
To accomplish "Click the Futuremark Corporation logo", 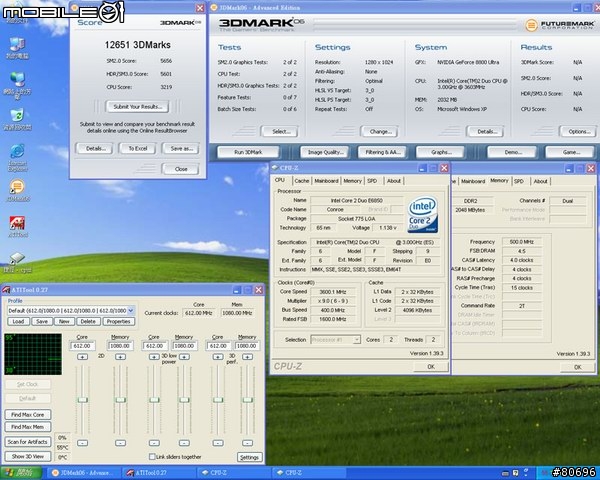I will [x=559, y=25].
